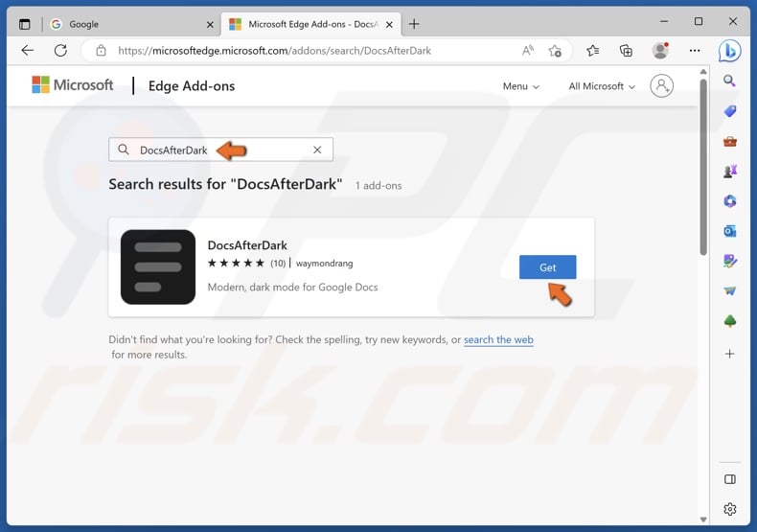View site information lock icon

[x=101, y=50]
